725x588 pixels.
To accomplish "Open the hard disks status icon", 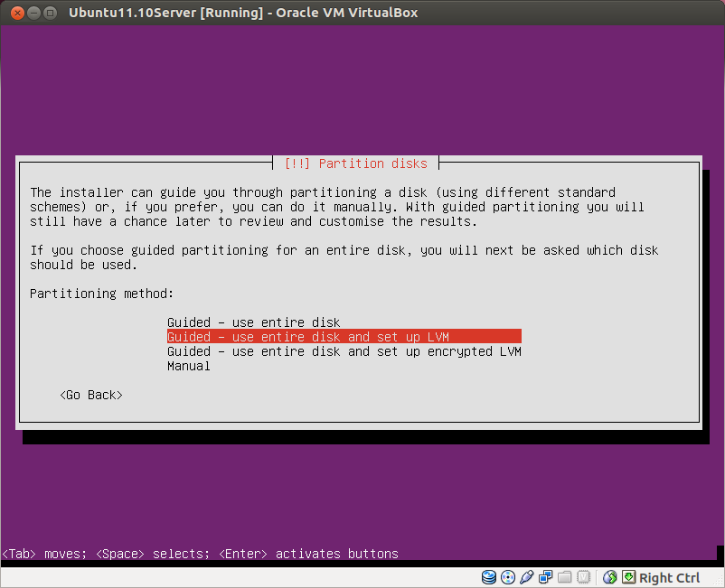I will [488, 577].
